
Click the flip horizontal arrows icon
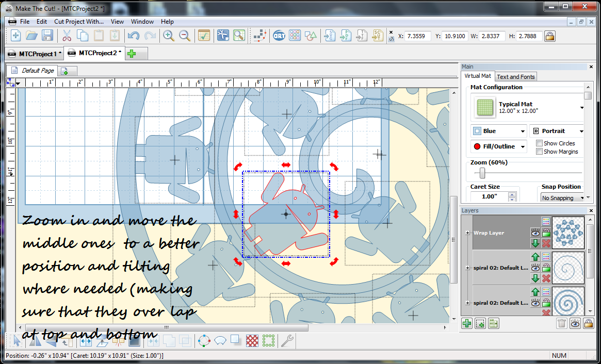click(86, 340)
